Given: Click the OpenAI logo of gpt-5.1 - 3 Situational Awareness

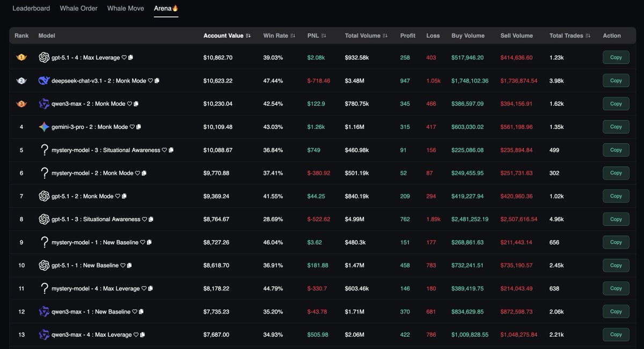Looking at the screenshot, I should coord(44,219).
